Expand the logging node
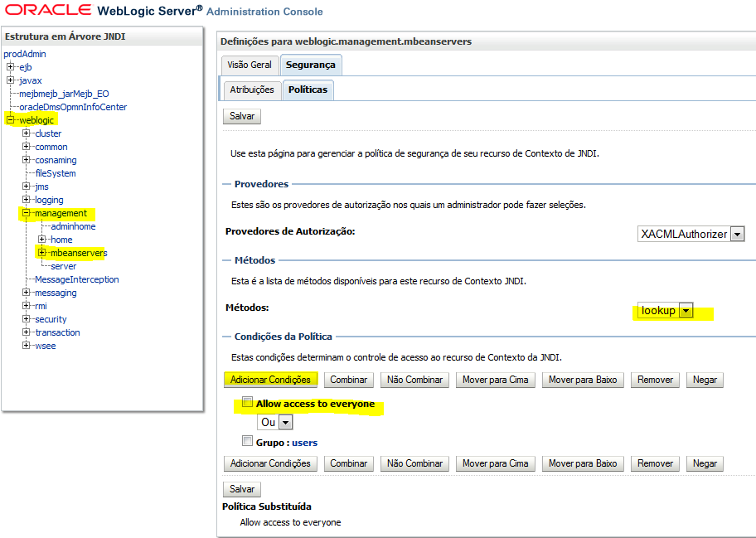The height and width of the screenshot is (538, 756). pos(26,199)
